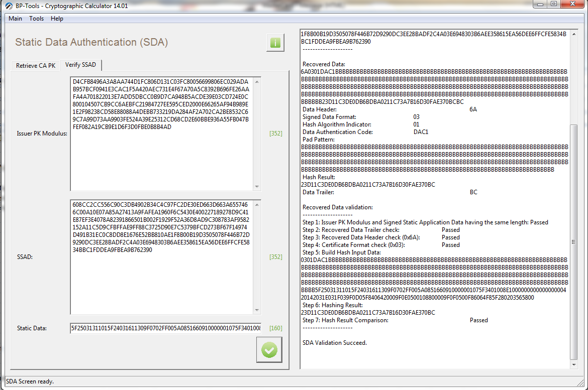Click the 'Step 3: Recovered Data Header check' line
The image size is (588, 390).
[x=381, y=237]
